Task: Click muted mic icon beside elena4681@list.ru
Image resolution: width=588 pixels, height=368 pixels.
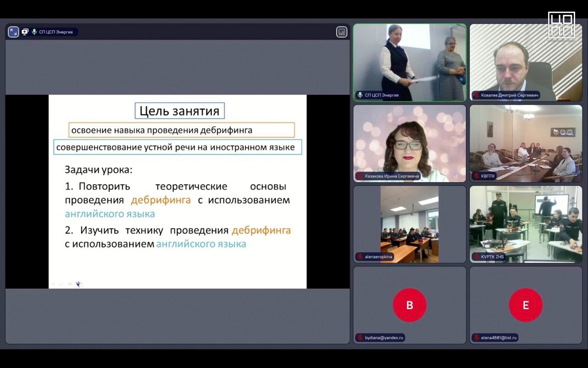Action: 477,338
